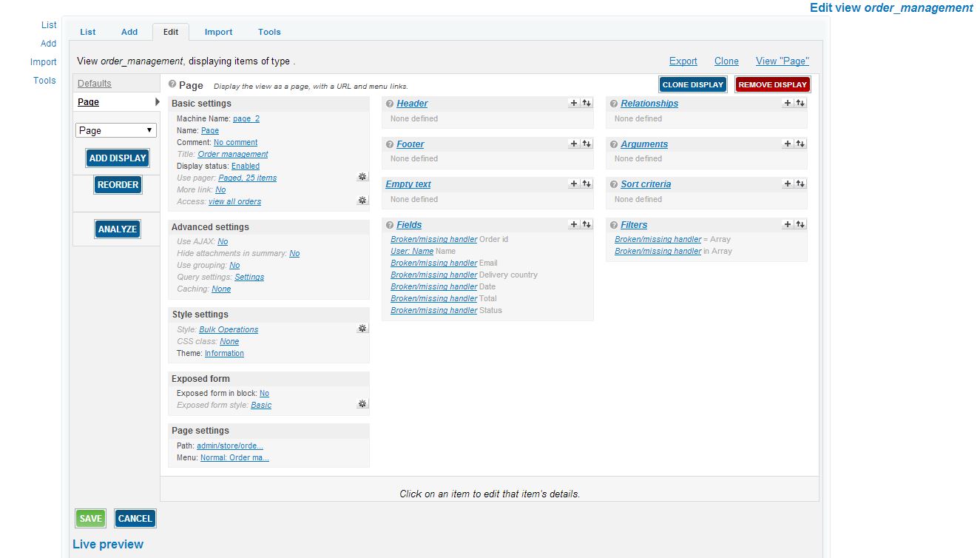Click the left sidebar Import link

[44, 62]
